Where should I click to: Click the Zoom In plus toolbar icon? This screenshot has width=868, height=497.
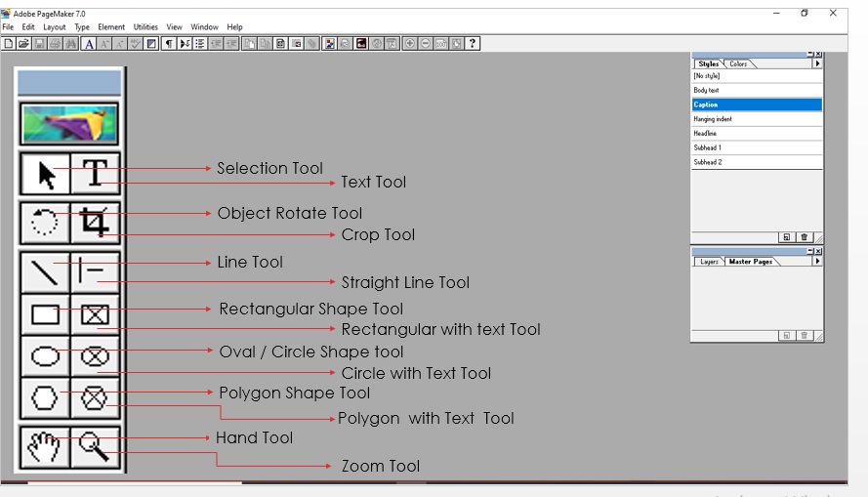410,44
